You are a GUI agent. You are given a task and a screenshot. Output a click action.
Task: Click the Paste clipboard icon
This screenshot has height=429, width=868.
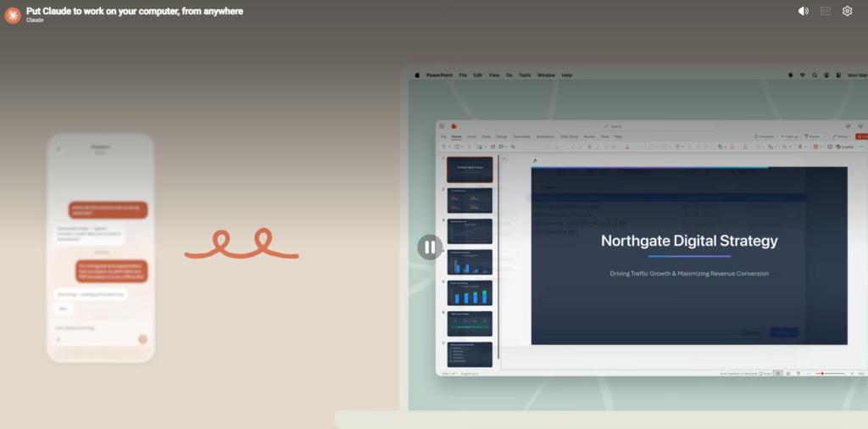(x=457, y=147)
